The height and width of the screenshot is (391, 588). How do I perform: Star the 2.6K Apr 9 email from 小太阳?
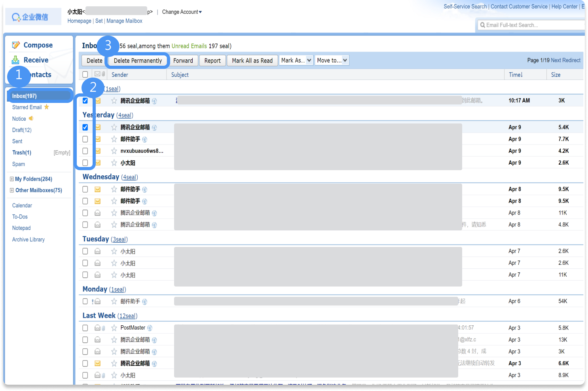click(114, 163)
